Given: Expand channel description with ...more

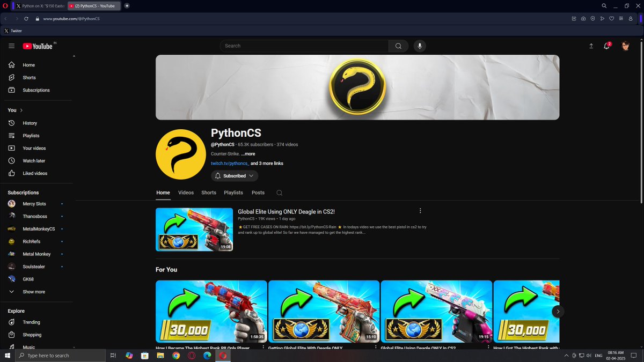Looking at the screenshot, I should pyautogui.click(x=248, y=154).
